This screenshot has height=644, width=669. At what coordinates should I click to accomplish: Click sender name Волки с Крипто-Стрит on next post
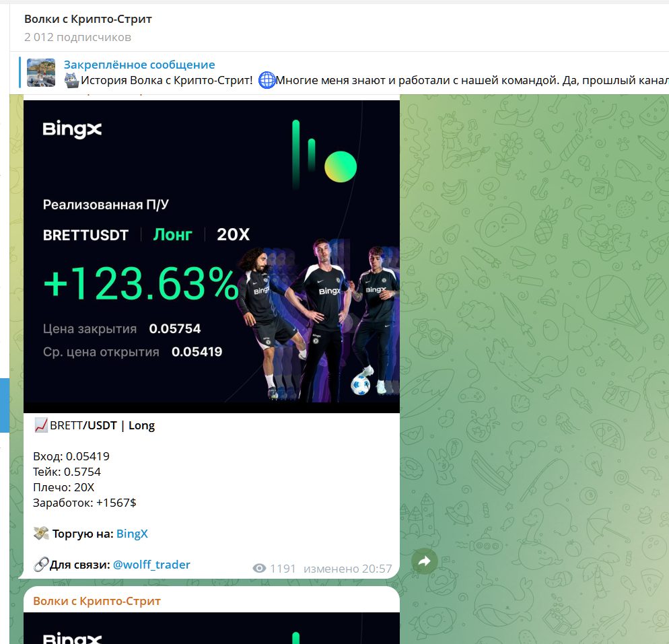click(97, 601)
